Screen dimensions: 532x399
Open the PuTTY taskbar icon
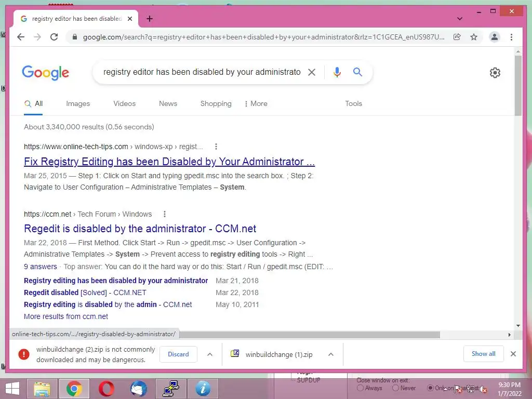pos(170,389)
